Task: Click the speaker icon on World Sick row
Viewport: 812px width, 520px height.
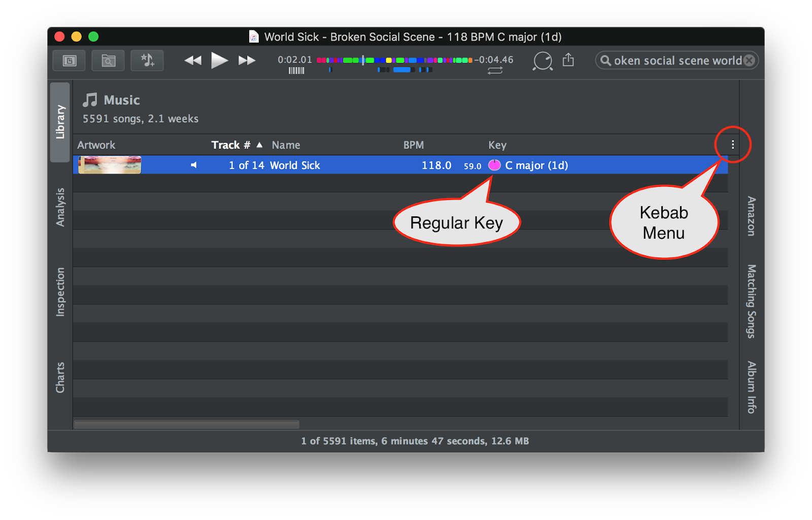Action: point(193,165)
